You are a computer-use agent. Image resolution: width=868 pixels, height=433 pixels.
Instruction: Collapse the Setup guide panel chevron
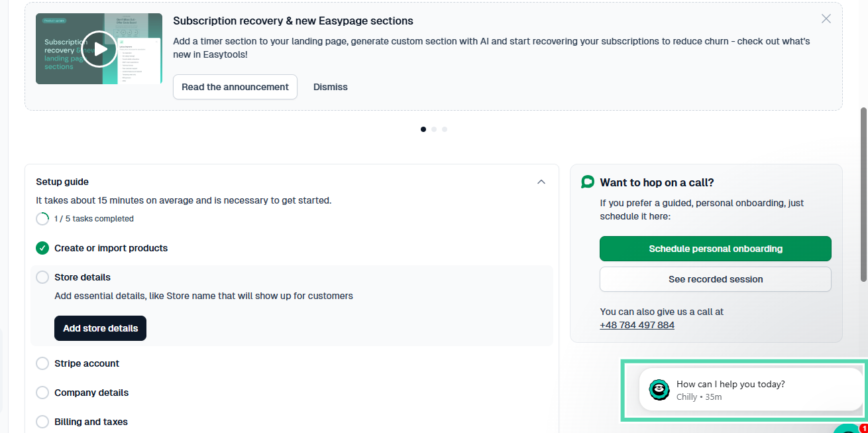[541, 182]
